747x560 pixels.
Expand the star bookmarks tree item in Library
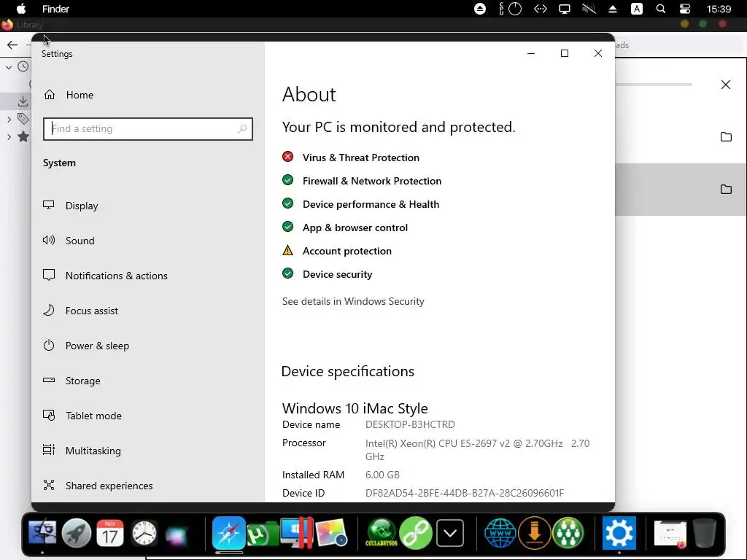coord(9,137)
